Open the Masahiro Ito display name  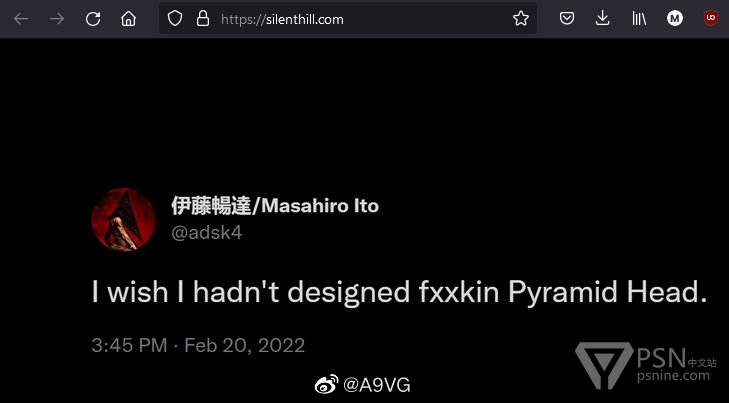click(x=274, y=206)
